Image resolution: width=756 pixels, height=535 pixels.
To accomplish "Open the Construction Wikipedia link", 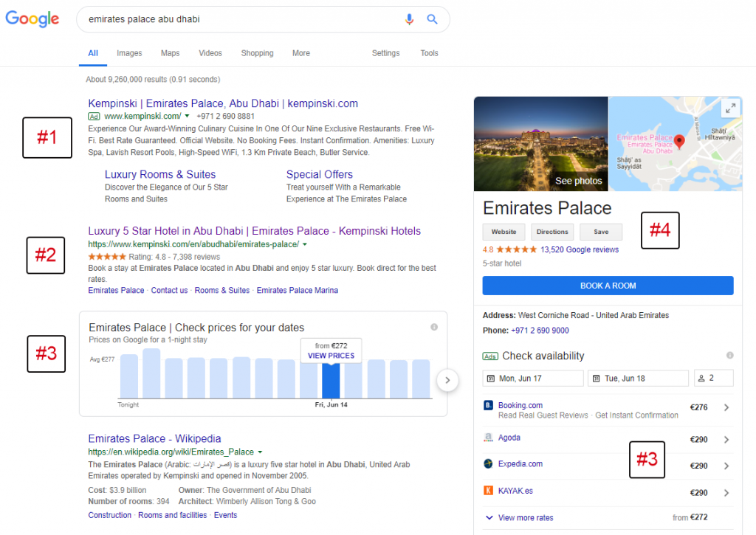I will click(x=109, y=515).
